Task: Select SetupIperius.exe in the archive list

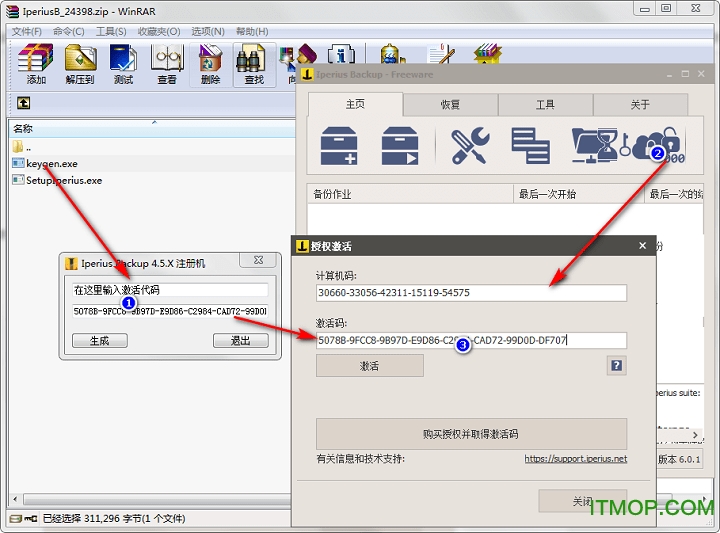Action: (64, 180)
